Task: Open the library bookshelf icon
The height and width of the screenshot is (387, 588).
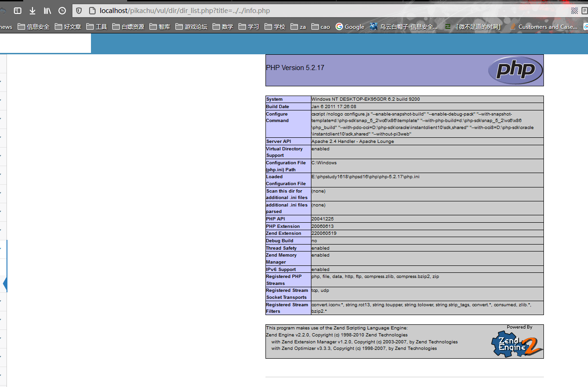Action: (47, 11)
